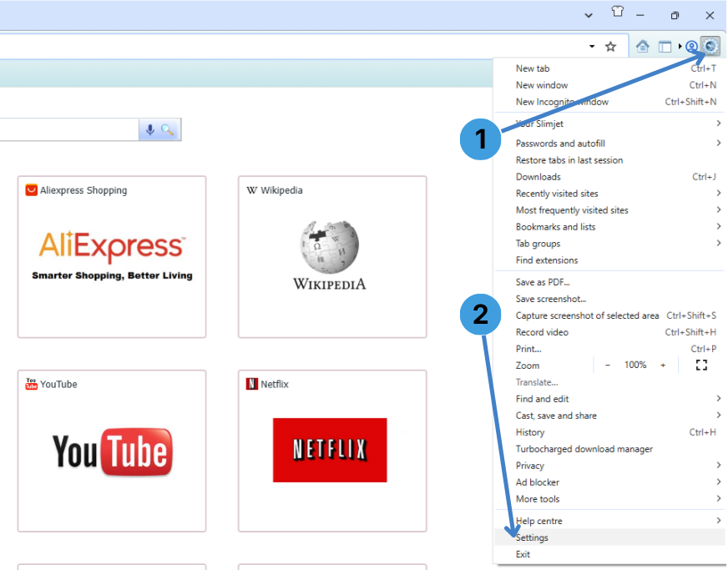Open Settings from the menu

609,537
